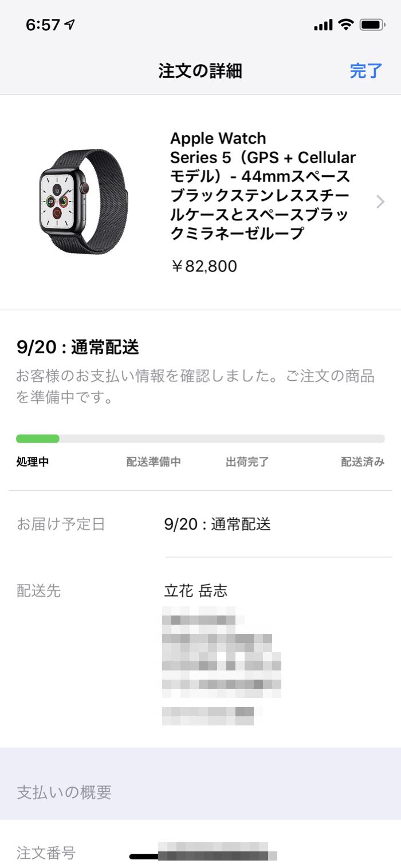The width and height of the screenshot is (401, 868).
Task: Tap the ¥82,800 price text
Action: (204, 266)
